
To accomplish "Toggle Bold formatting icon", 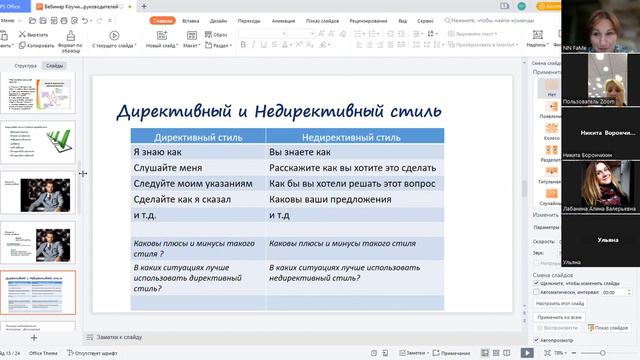I will point(243,44).
